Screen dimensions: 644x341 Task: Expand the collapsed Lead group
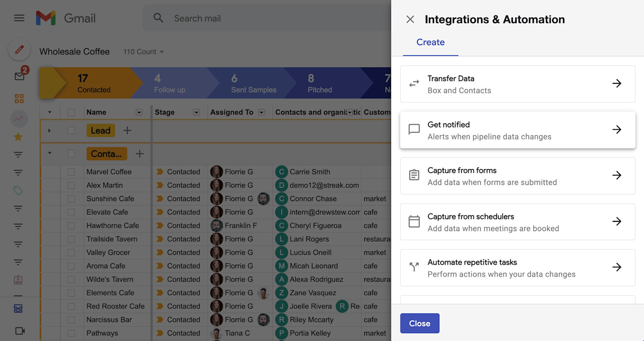(50, 131)
